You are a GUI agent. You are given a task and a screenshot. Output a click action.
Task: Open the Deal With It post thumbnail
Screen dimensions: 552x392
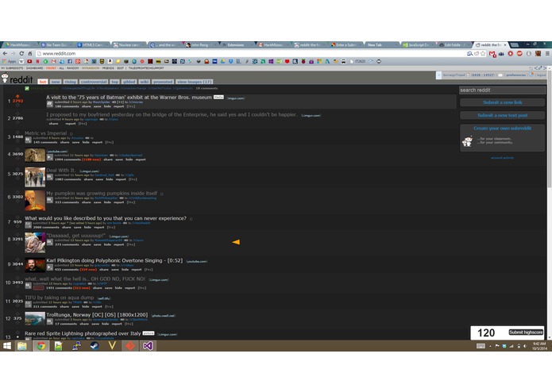(35, 177)
